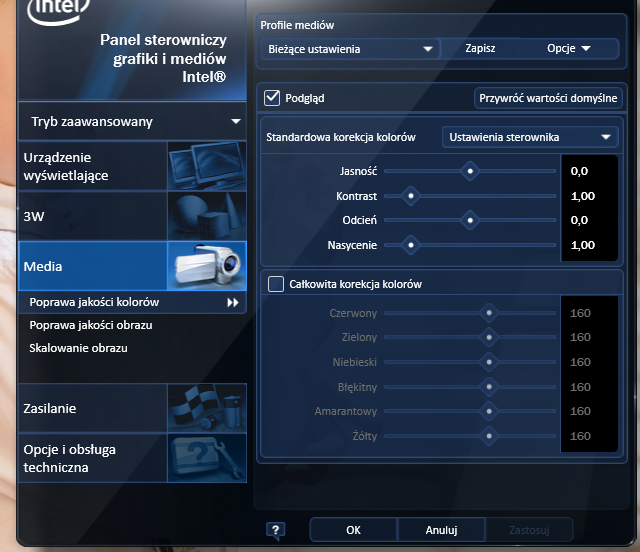The width and height of the screenshot is (640, 552).
Task: Click the Nasycenie value 1,00
Action: [582, 245]
